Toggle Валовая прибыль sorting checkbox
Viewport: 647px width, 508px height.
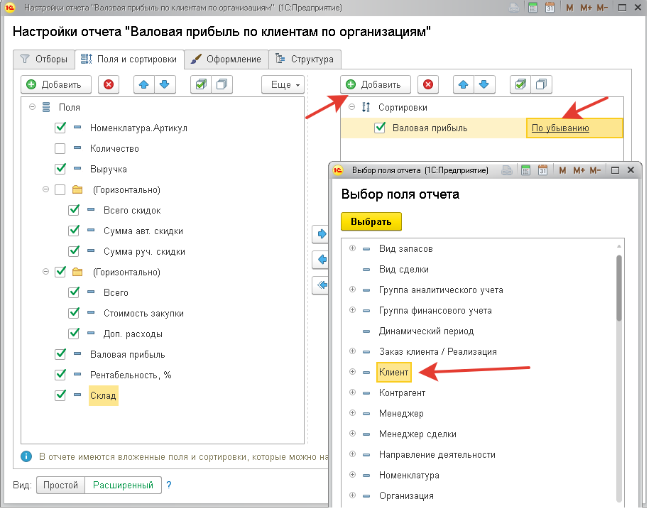point(379,128)
